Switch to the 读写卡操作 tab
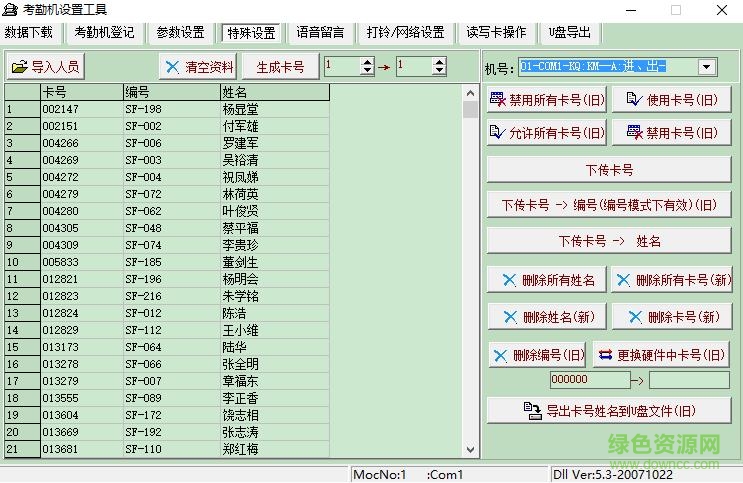Screen dimensions: 743x483 497,33
